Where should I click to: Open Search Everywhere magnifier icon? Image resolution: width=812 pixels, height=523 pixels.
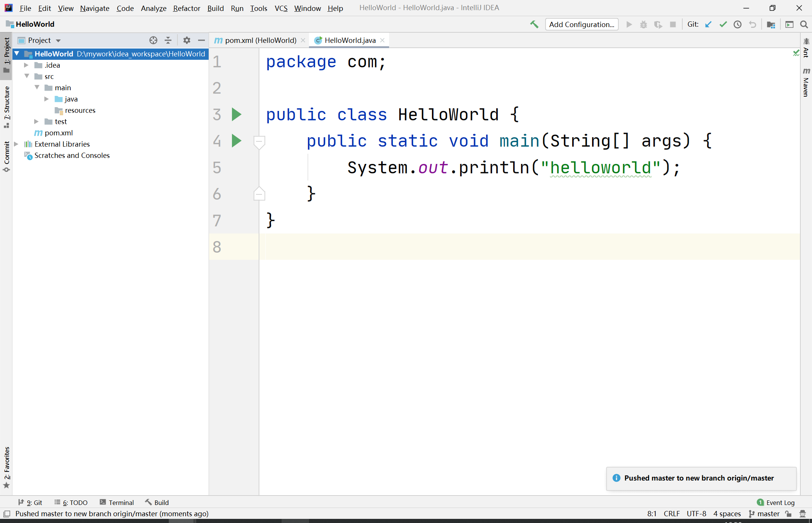804,24
